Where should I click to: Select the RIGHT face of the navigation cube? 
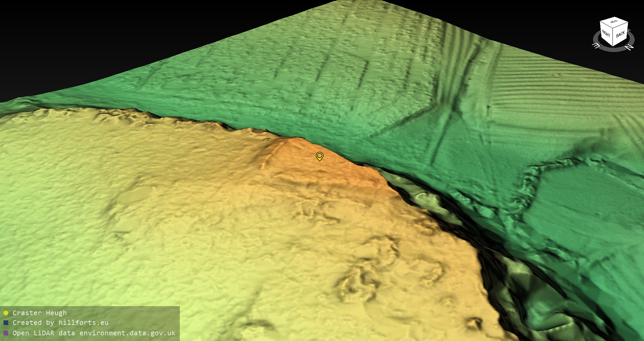click(606, 34)
